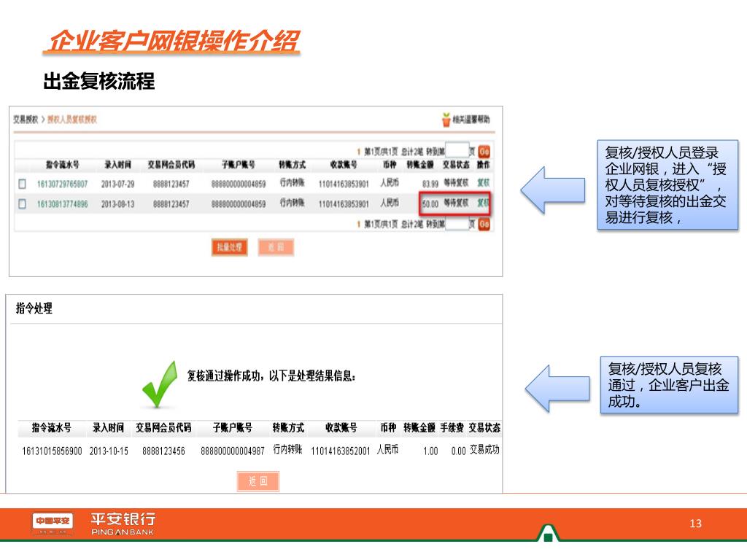Viewport: 747px width, 560px height.
Task: Click the green success checkmark icon
Action: click(160, 384)
